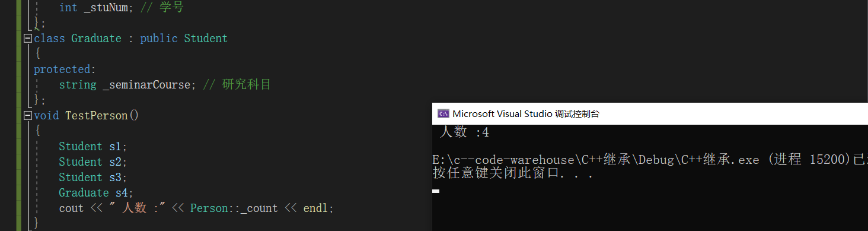Collapse the class Graduate code block
The image size is (868, 231).
point(27,39)
